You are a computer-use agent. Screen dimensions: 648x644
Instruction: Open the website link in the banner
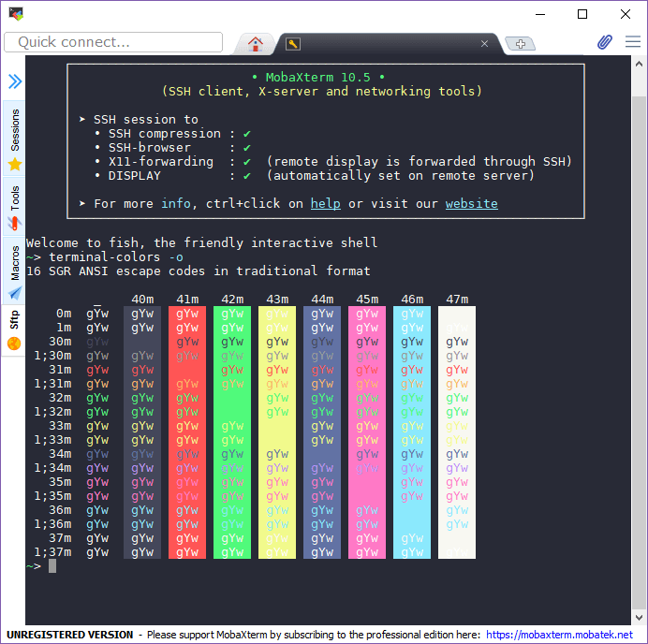(x=472, y=204)
